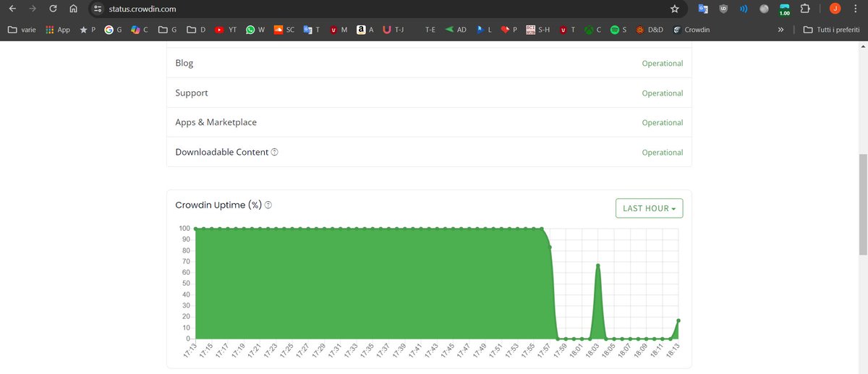The height and width of the screenshot is (374, 868).
Task: Open the Amazon A bookmark
Action: tap(365, 30)
